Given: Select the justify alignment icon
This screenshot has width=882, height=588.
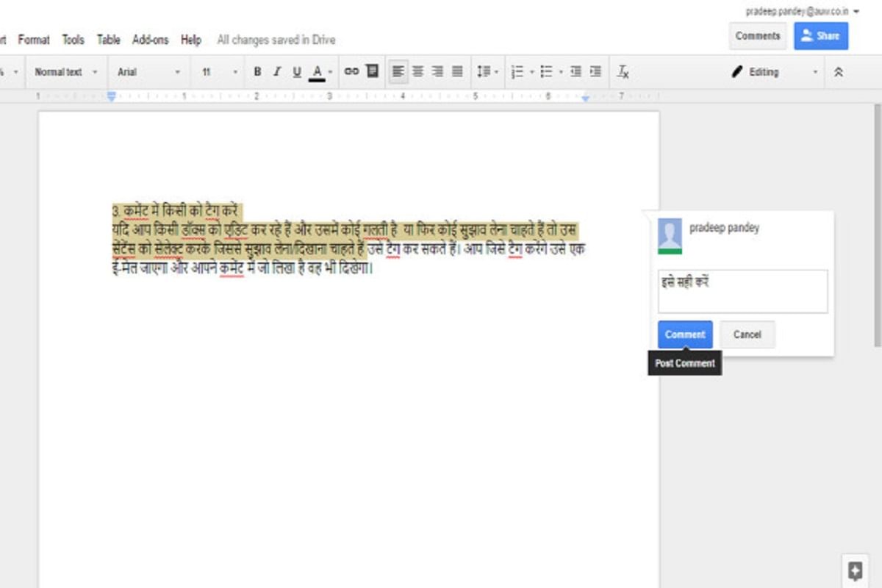Looking at the screenshot, I should (x=458, y=71).
